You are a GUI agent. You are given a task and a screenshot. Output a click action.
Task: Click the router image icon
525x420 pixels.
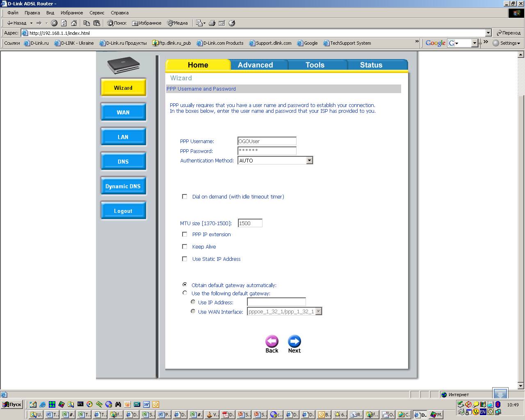[123, 66]
